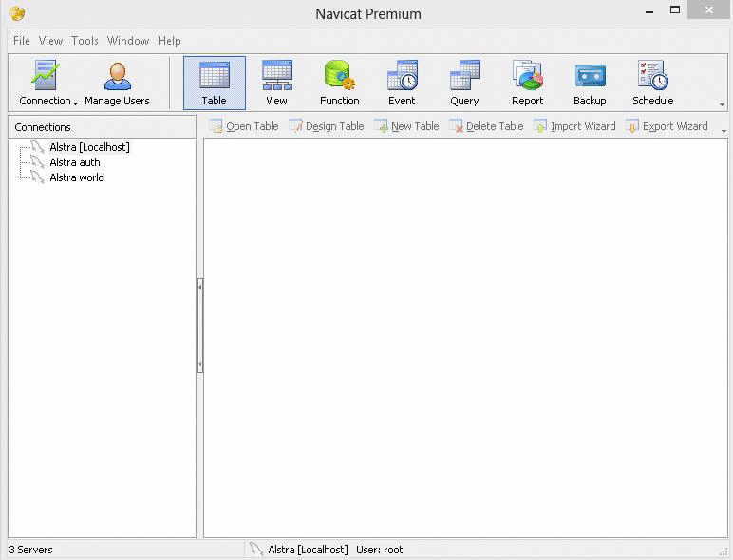Click 'User: root' in status bar
This screenshot has width=733, height=560.
tap(379, 550)
